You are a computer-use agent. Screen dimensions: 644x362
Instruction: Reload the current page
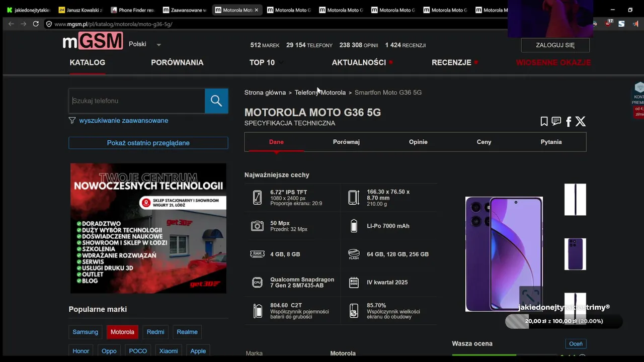tap(36, 24)
